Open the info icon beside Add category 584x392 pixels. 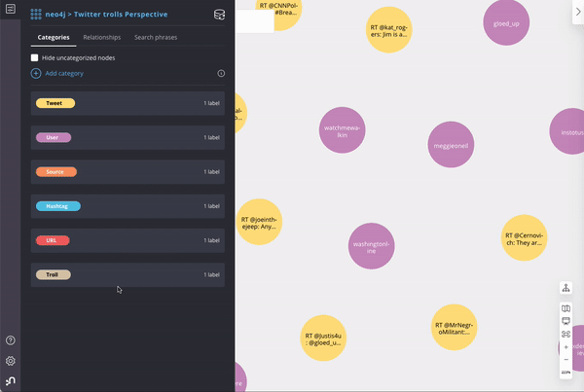(x=221, y=73)
